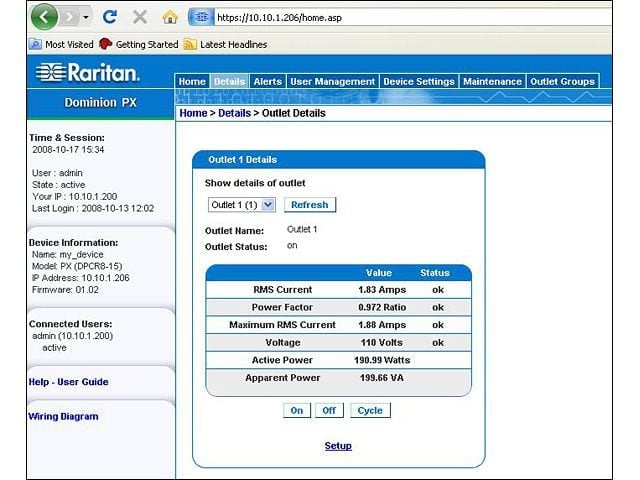
Task: Click the Stop loading X icon
Action: pyautogui.click(x=140, y=17)
